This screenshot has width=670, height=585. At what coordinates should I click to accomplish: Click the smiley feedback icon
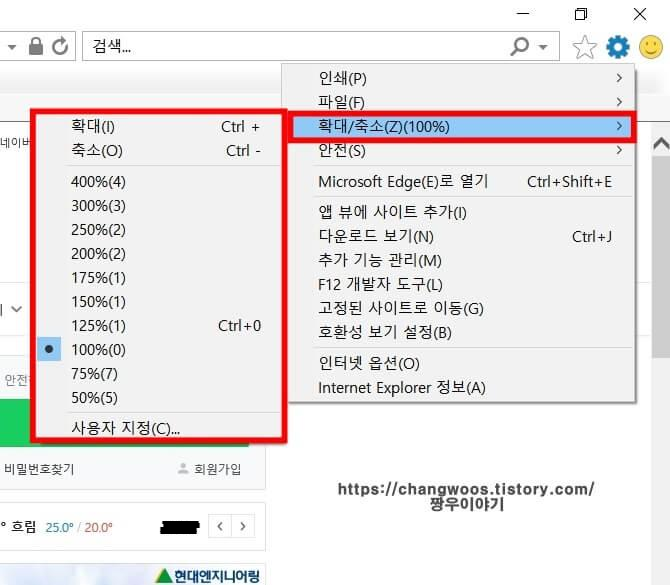[651, 47]
